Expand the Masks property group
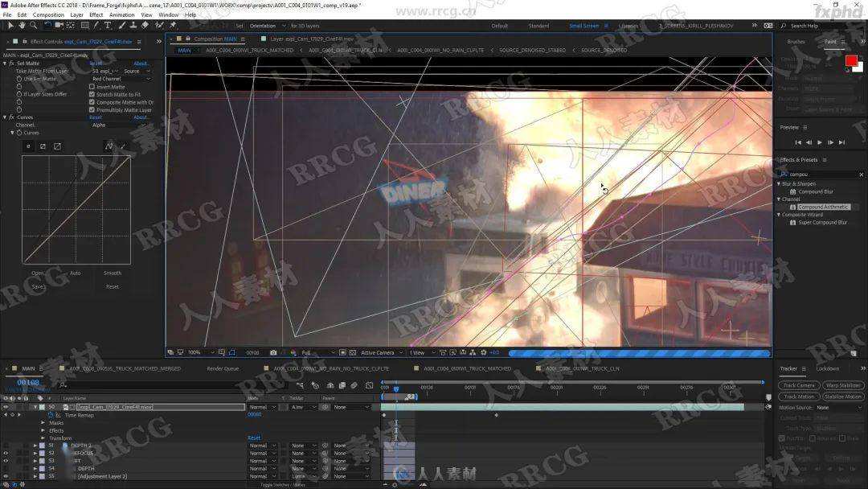Image resolution: width=868 pixels, height=489 pixels. click(x=43, y=422)
